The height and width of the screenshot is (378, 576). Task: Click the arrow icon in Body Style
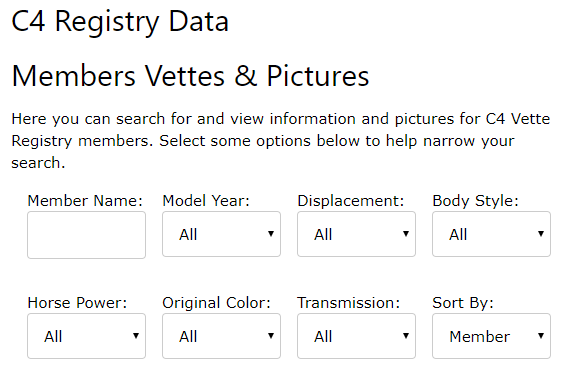[x=541, y=234]
